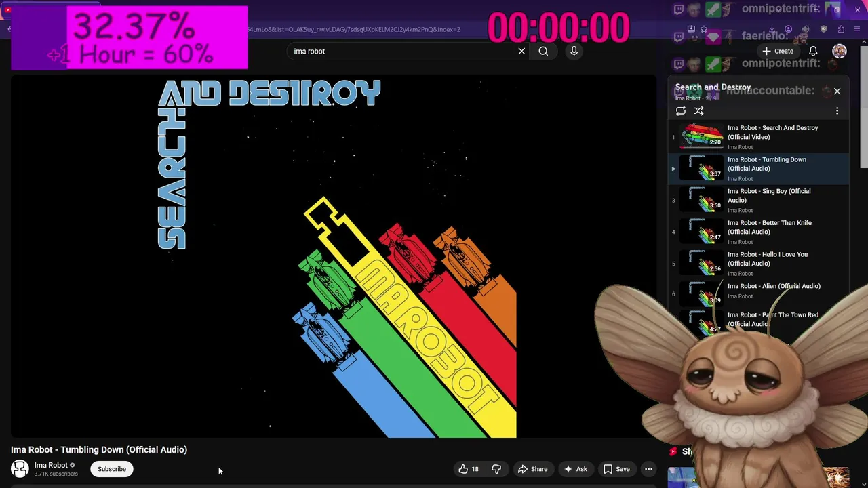Viewport: 868px width, 488px height.
Task: Click the install app icon in the address bar
Action: [691, 29]
